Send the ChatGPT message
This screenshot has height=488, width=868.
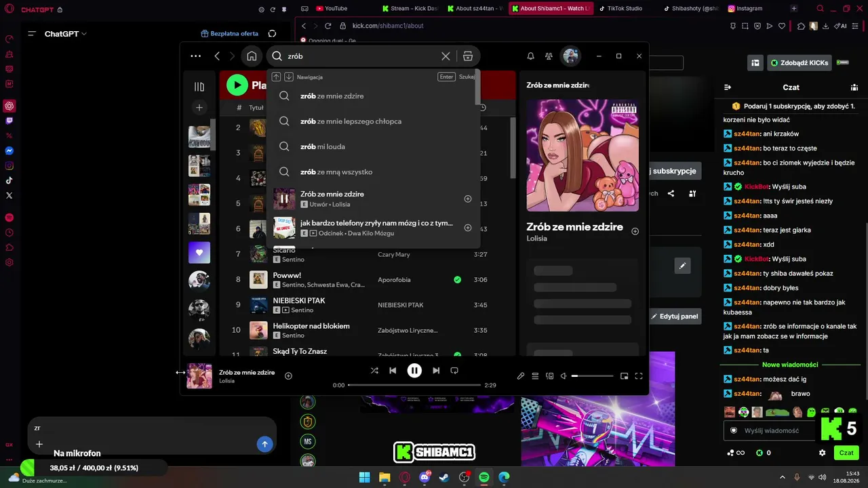pos(264,444)
